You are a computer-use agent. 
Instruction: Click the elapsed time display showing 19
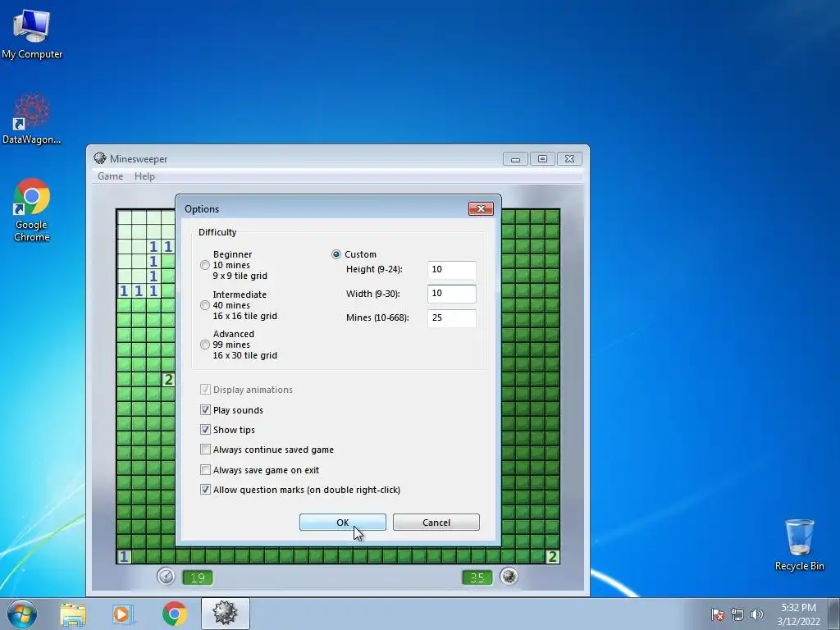coord(198,577)
